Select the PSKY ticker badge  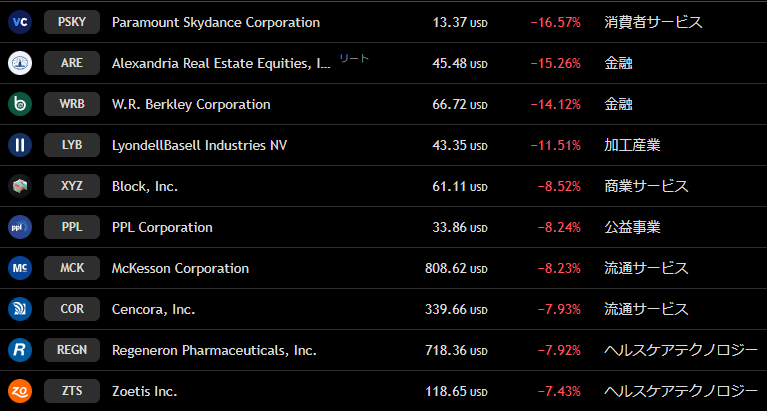click(72, 22)
